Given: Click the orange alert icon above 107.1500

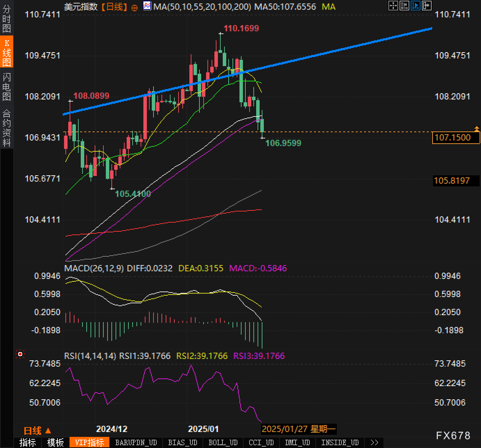Looking at the screenshot, I should [476, 129].
